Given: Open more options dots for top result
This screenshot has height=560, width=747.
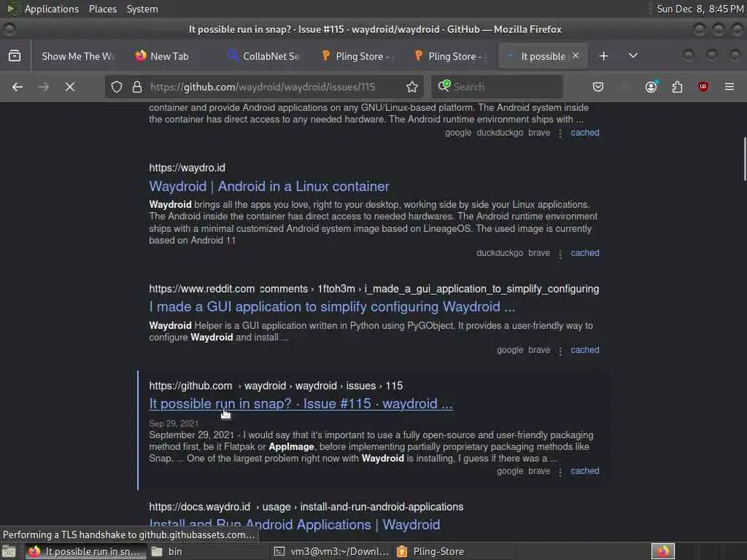Looking at the screenshot, I should tap(560, 133).
